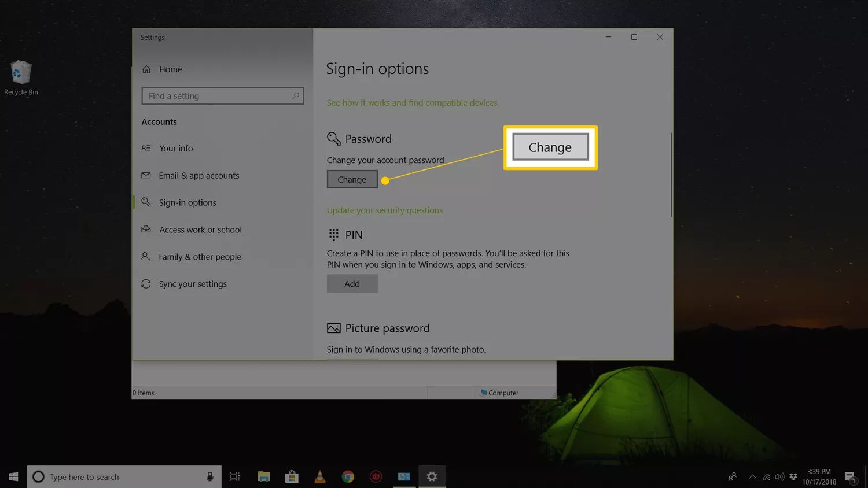Close the Settings window
The width and height of the screenshot is (868, 488).
[660, 37]
